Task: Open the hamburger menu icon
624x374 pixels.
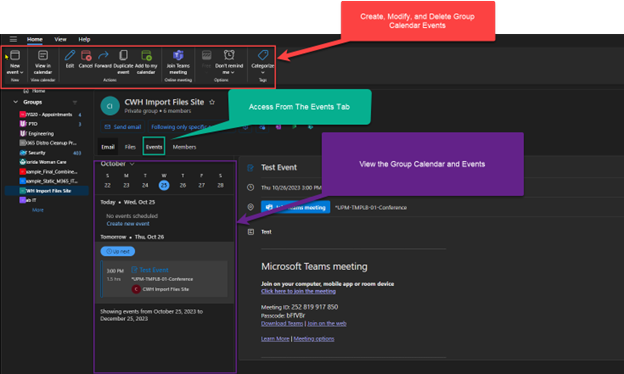Action: coord(13,39)
